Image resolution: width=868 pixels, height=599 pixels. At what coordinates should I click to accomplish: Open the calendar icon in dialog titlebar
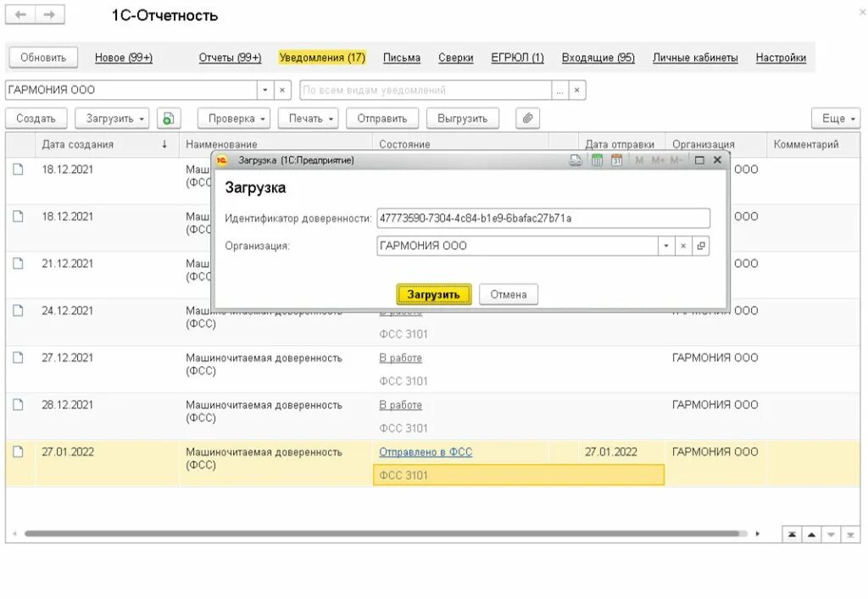[617, 160]
